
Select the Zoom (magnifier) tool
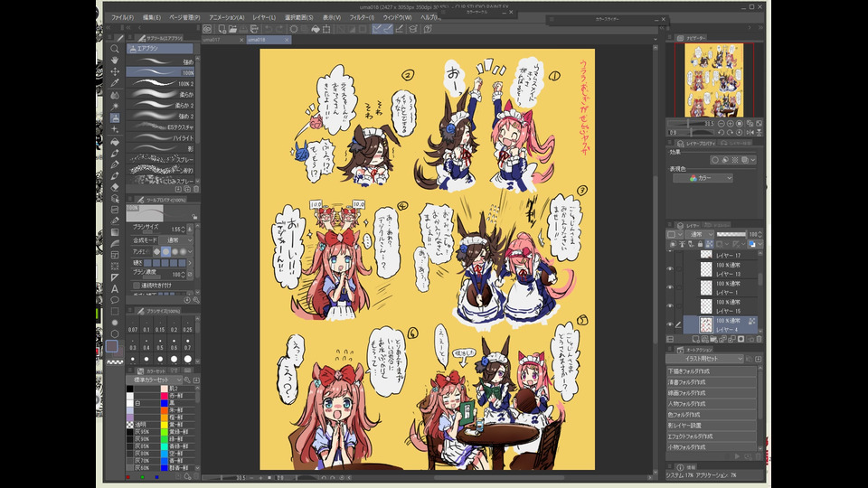115,49
